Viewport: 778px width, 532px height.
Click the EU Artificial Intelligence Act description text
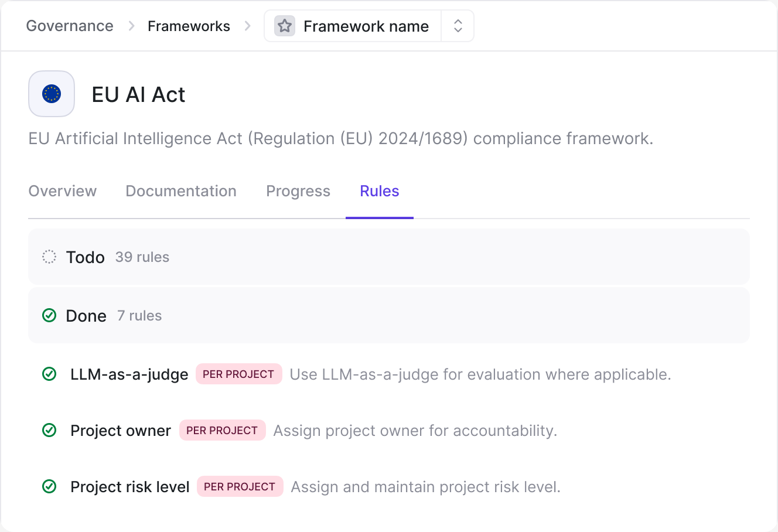341,138
